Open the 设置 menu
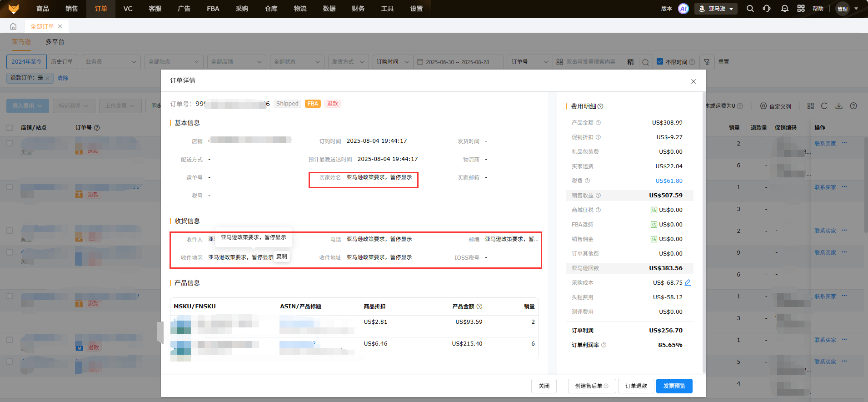Viewport: 868px width, 402px height. 416,9
